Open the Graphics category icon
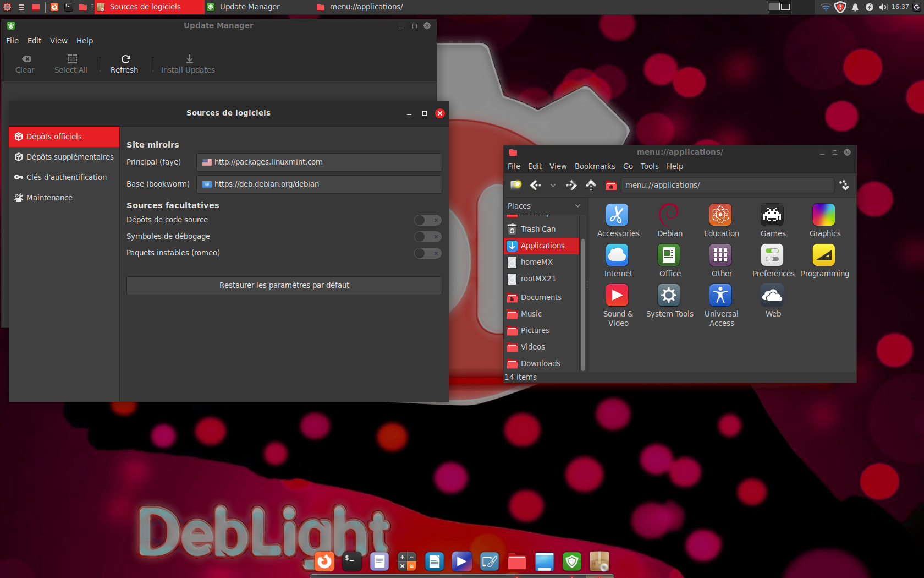This screenshot has width=924, height=578. (824, 215)
